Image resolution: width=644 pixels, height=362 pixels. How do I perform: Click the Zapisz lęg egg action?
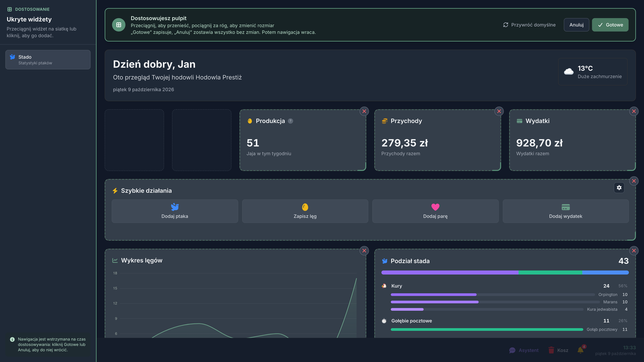pos(305,211)
